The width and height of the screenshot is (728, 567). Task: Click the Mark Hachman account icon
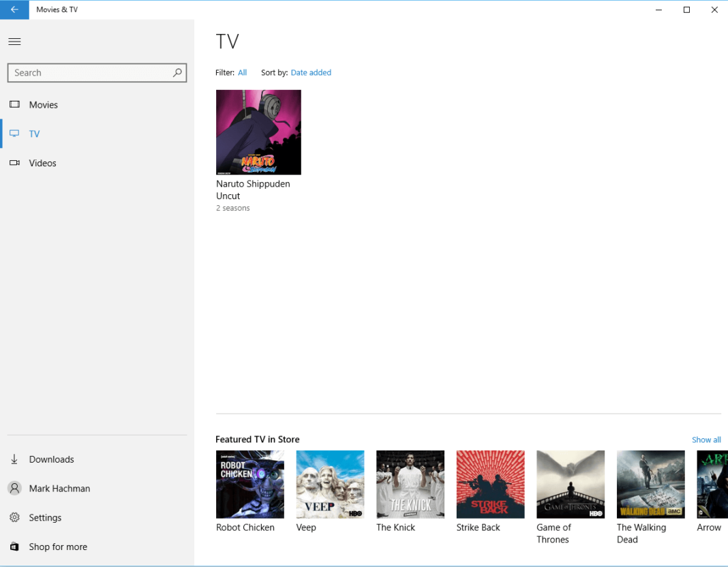click(x=14, y=488)
